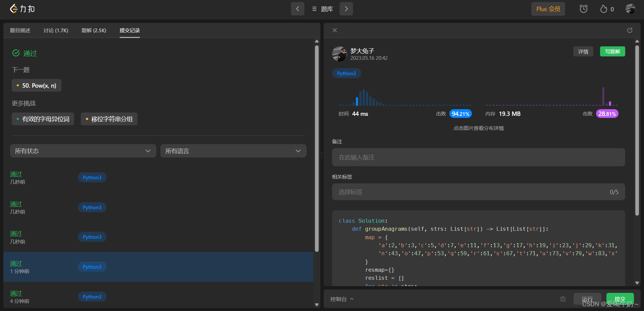Open the timer alarm clock icon
Image resolution: width=644 pixels, height=311 pixels.
coord(584,9)
